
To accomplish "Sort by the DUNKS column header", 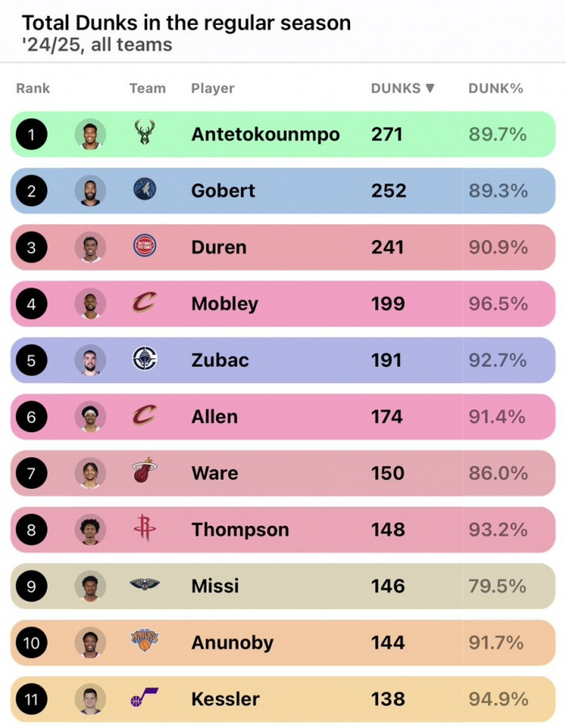I will pyautogui.click(x=403, y=88).
